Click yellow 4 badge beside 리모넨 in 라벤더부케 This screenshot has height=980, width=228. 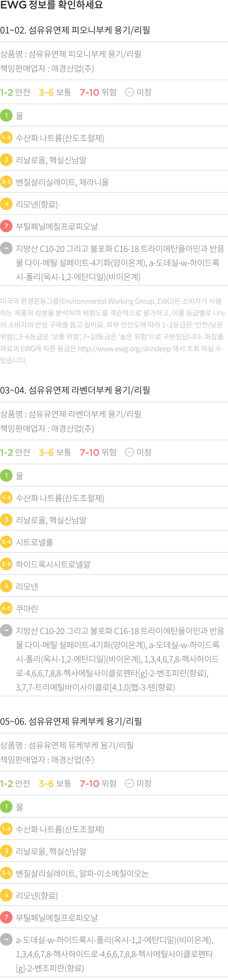click(6, 586)
